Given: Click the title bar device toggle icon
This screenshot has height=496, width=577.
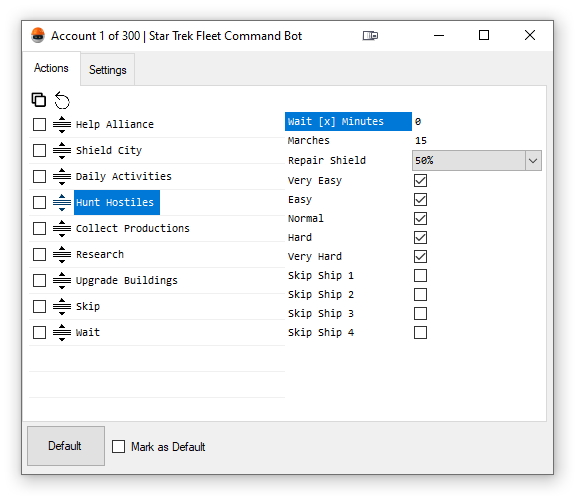Looking at the screenshot, I should 370,36.
